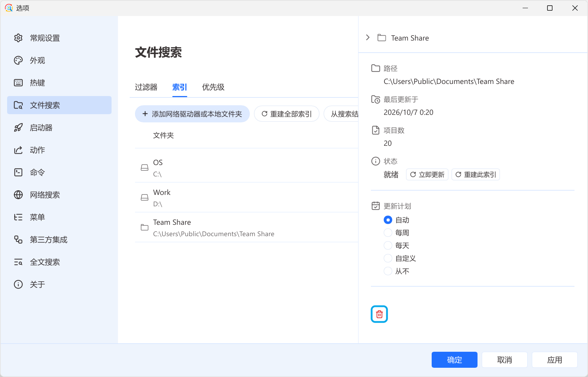The image size is (588, 377).
Task: Open 常规设置 settings page
Action: 59,38
